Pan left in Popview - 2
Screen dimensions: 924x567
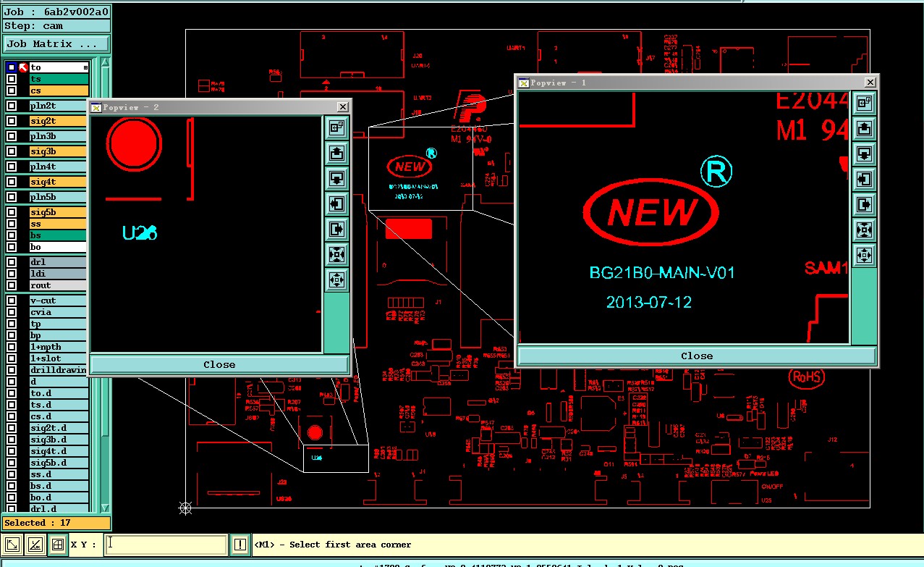336,203
